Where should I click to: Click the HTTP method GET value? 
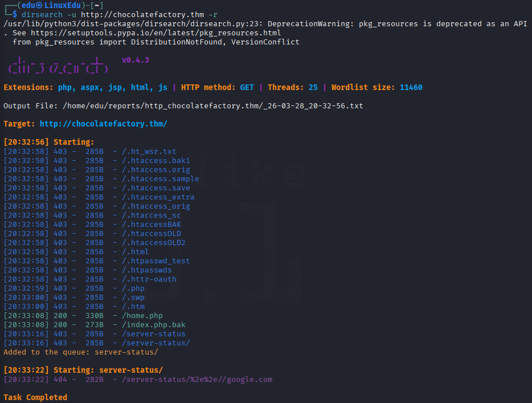[x=247, y=88]
